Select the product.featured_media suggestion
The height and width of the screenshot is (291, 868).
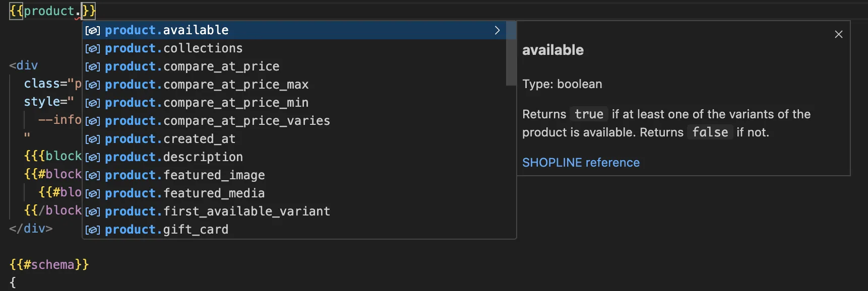pos(184,193)
